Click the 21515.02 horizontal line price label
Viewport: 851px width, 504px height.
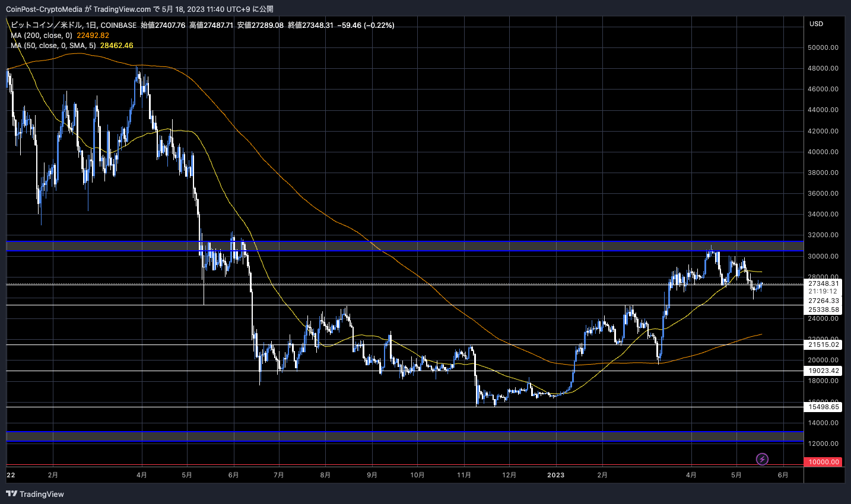824,344
